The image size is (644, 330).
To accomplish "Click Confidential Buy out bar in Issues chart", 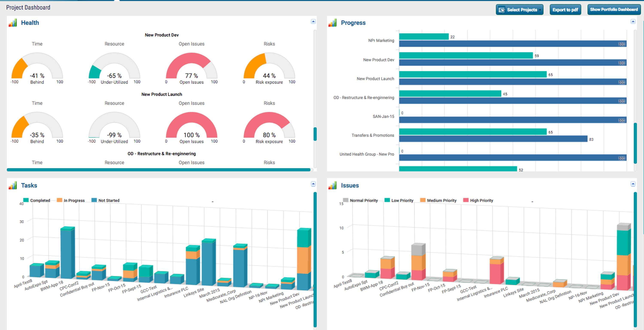I will coord(418,262).
